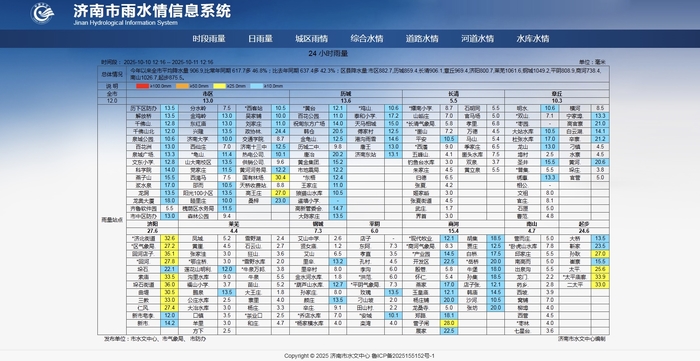Click the 大冶水库 station name
The image size is (700, 361).
pos(198,308)
